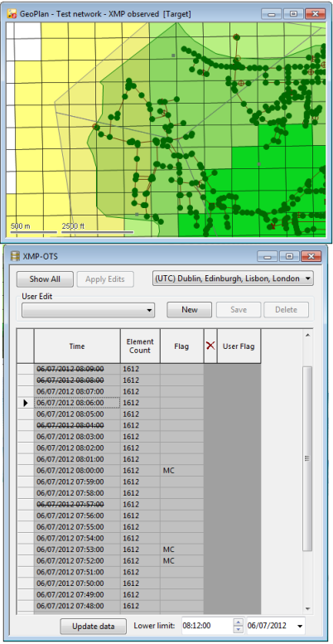Increment the Lower limit time stepper
Viewport: 333px width, 644px height.
(x=238, y=622)
